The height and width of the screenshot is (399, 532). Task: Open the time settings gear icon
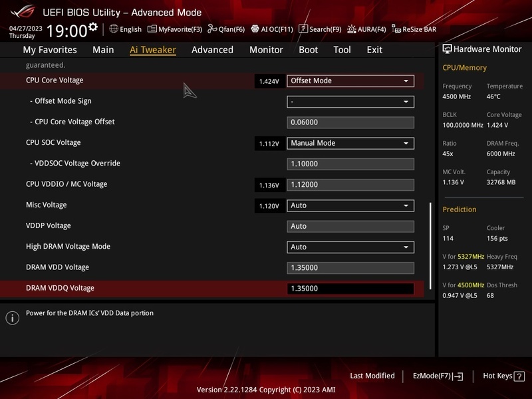[x=93, y=27]
